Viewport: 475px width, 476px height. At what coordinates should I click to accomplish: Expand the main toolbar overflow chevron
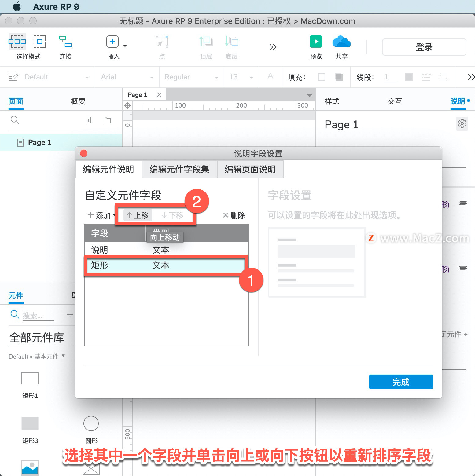273,47
